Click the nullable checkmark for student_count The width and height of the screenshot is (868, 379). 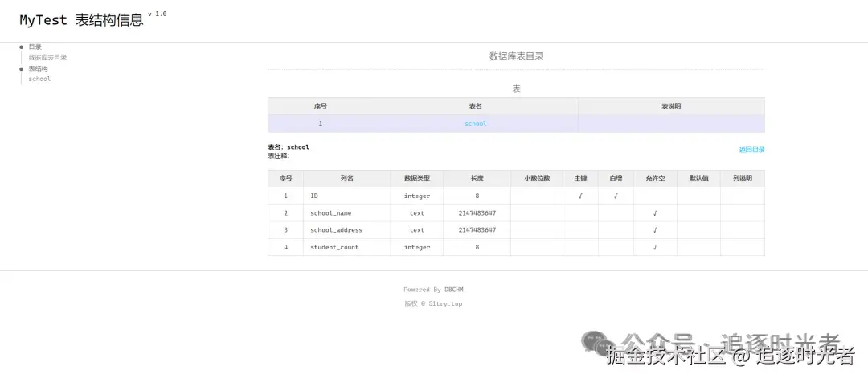click(656, 247)
